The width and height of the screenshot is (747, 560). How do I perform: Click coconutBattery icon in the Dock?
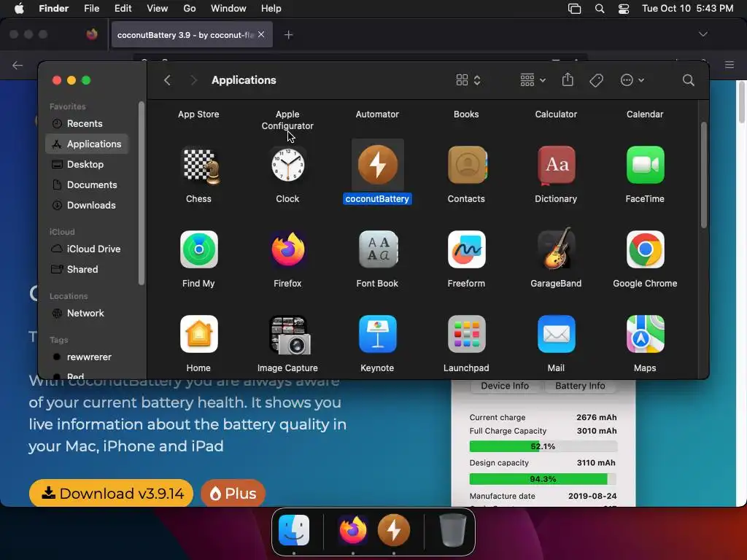(393, 530)
